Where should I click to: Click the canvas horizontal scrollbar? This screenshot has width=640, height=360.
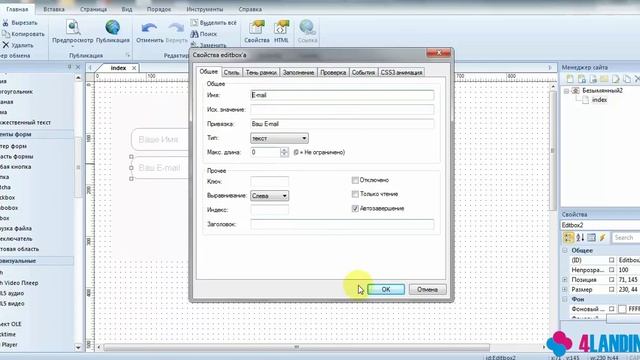click(x=296, y=347)
